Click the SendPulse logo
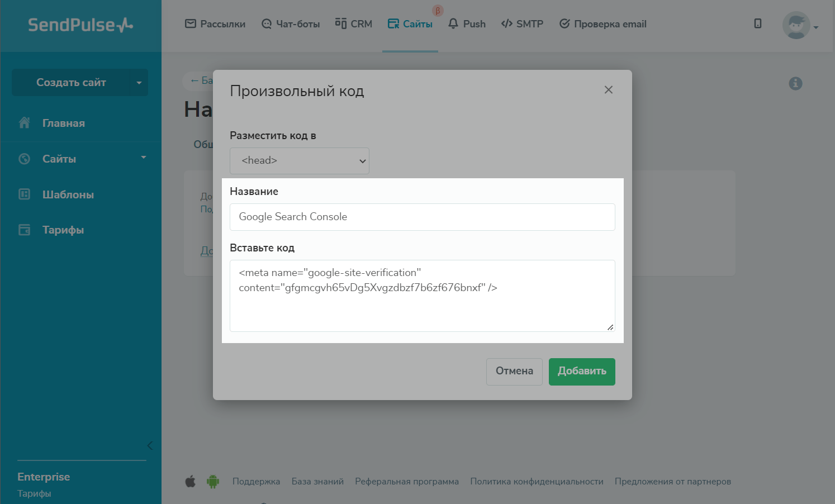This screenshot has height=504, width=835. [x=80, y=25]
